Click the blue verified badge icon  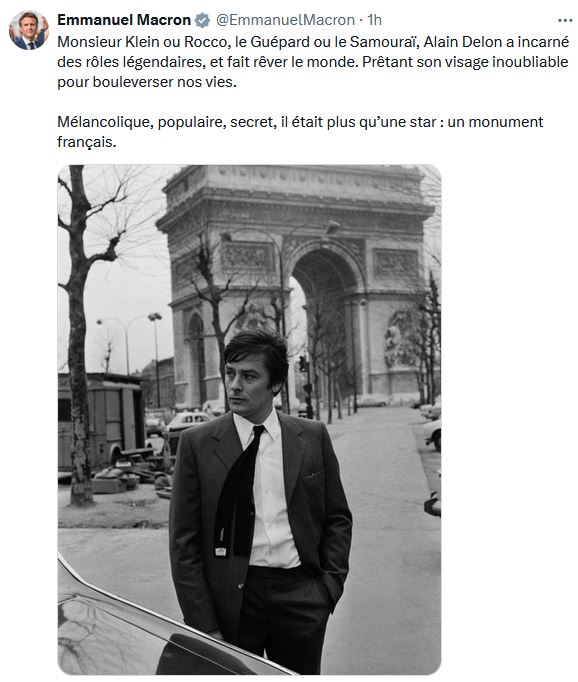click(202, 20)
